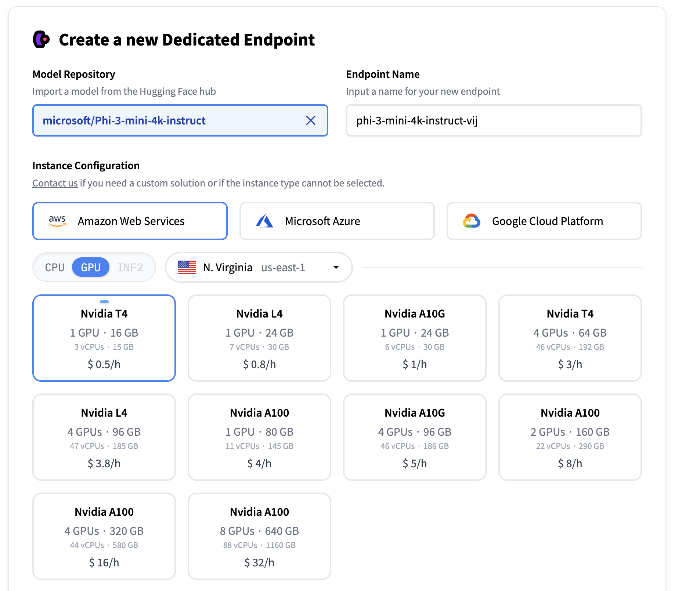The height and width of the screenshot is (591, 700).
Task: Choose the 8-GPU Nvidia A100 instance
Action: pyautogui.click(x=259, y=536)
